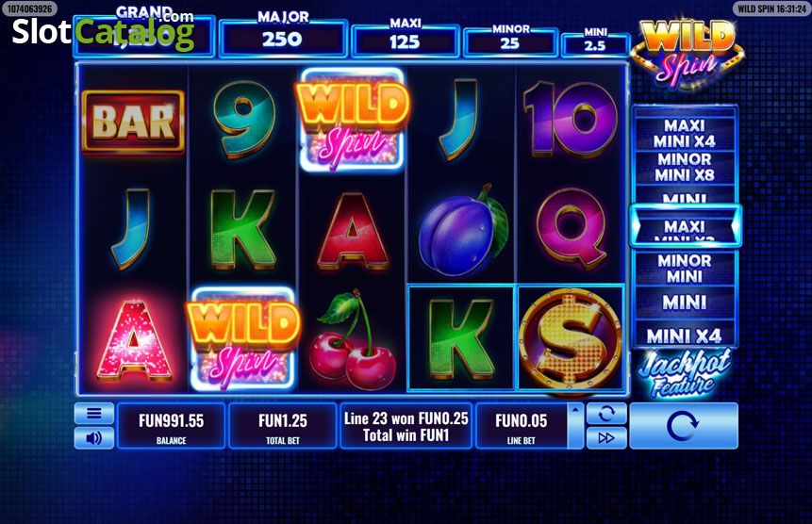The image size is (812, 524).
Task: Start a spin with the large button
Action: point(684,426)
